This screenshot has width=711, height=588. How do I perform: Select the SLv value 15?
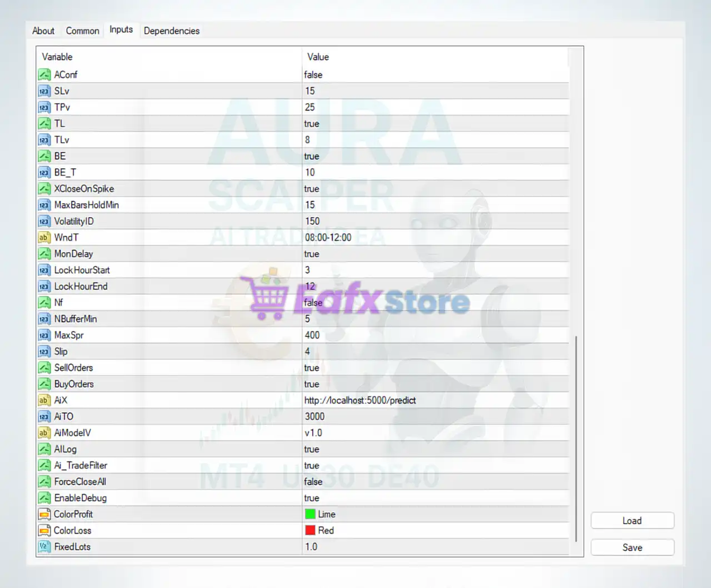coord(310,91)
